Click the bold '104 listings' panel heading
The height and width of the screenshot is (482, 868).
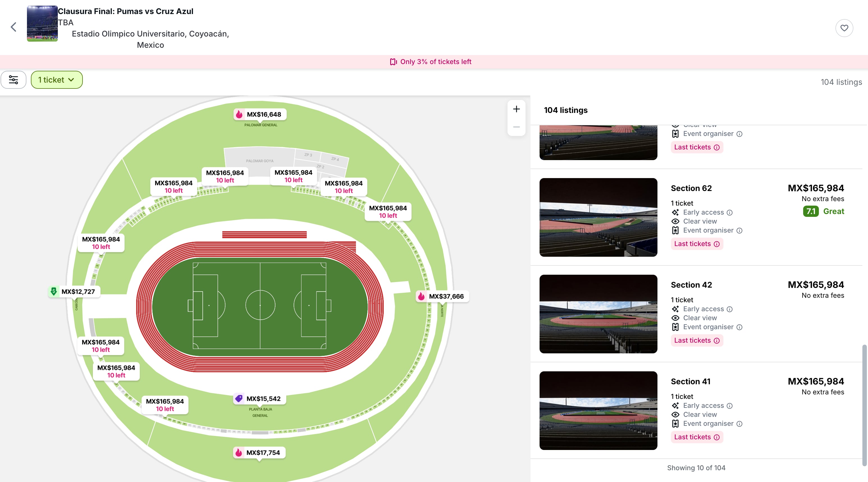pyautogui.click(x=566, y=110)
